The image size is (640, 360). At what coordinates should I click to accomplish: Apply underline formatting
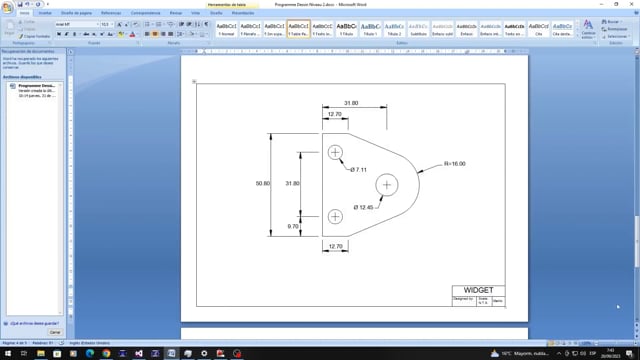click(x=75, y=34)
